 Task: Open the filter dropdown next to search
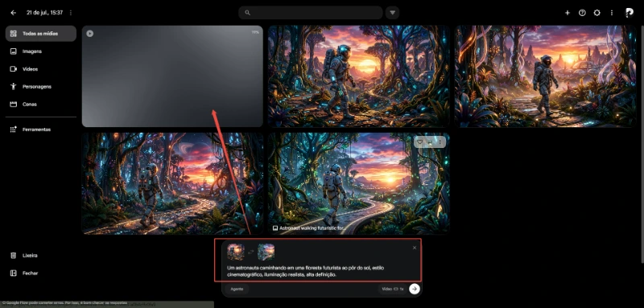click(392, 13)
